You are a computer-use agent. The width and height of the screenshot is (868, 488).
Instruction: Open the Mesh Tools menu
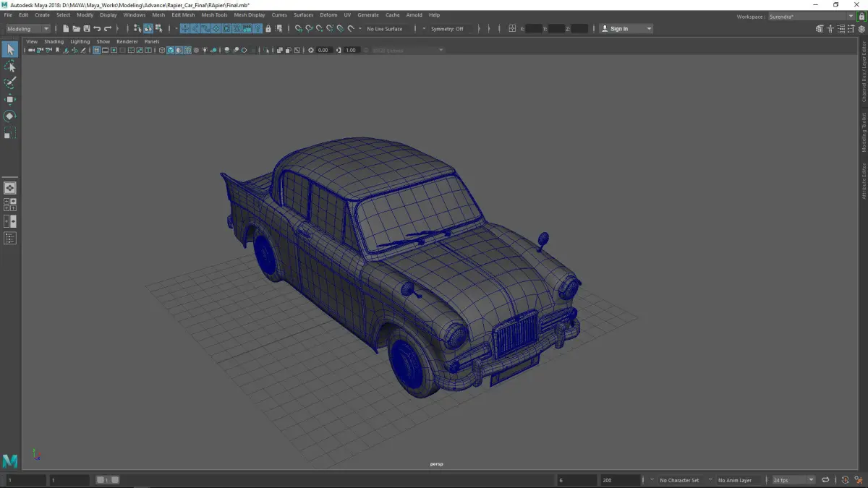click(214, 15)
